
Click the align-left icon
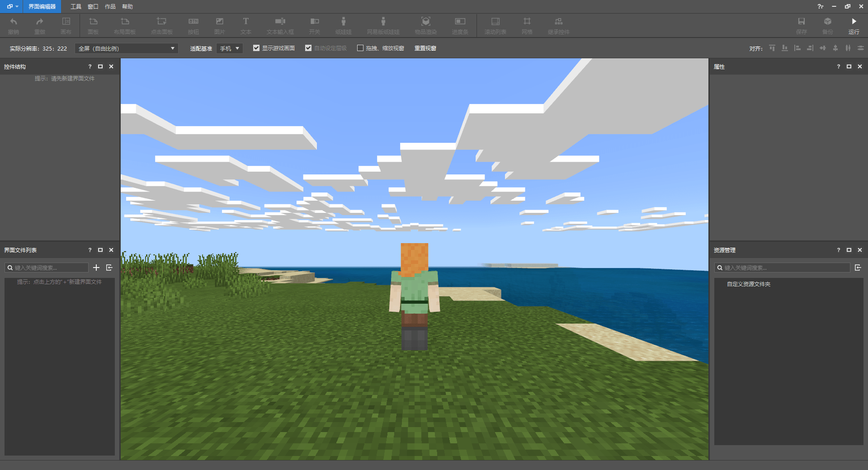[x=797, y=48]
